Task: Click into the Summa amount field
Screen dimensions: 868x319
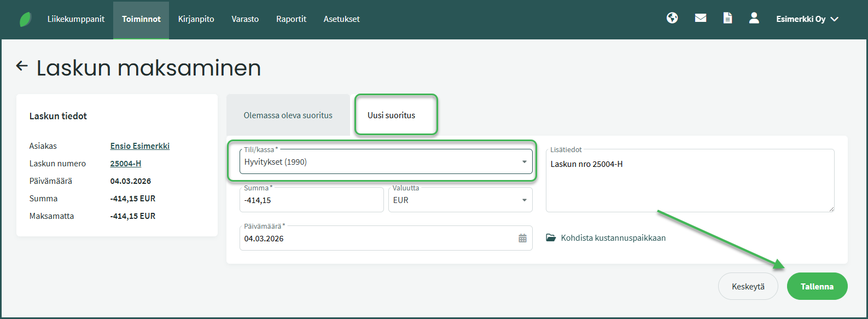Action: click(x=311, y=201)
